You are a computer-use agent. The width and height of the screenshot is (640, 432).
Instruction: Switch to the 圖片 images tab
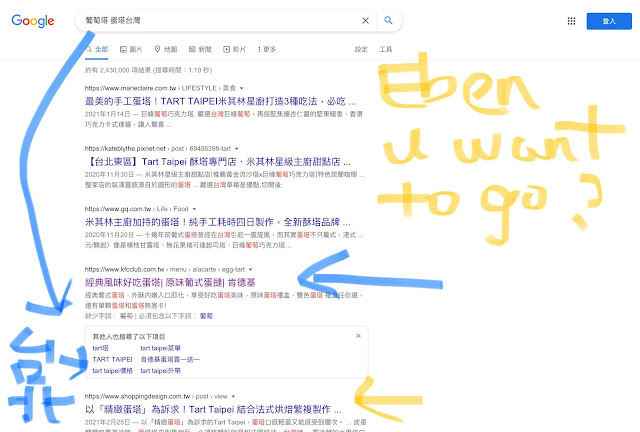click(x=131, y=49)
